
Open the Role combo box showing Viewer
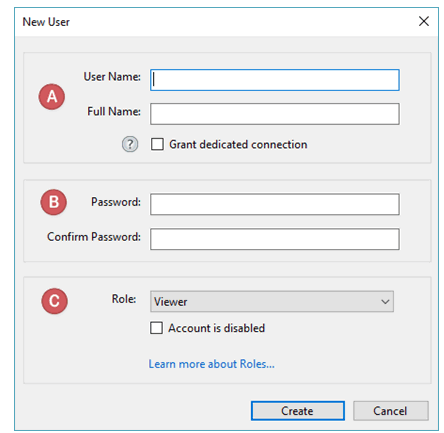coord(272,302)
